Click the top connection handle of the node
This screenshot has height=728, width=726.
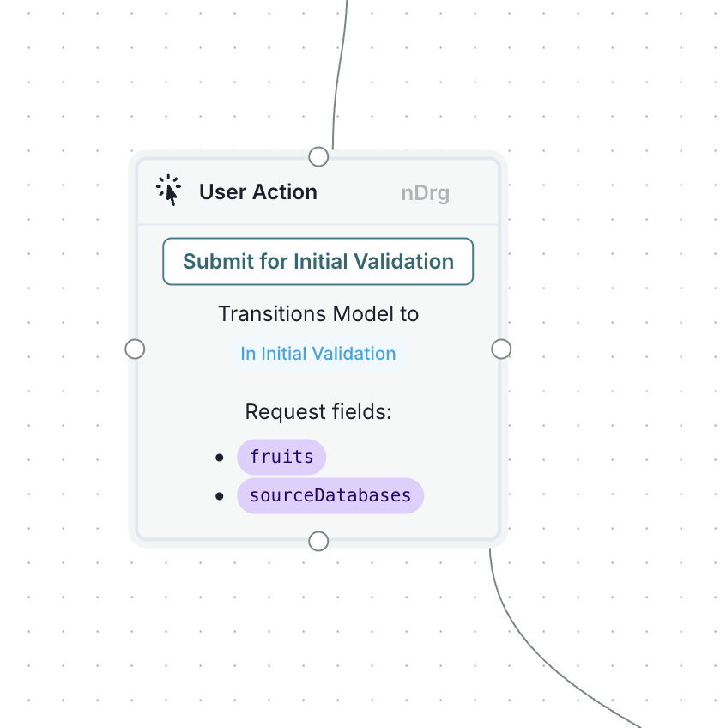[318, 156]
